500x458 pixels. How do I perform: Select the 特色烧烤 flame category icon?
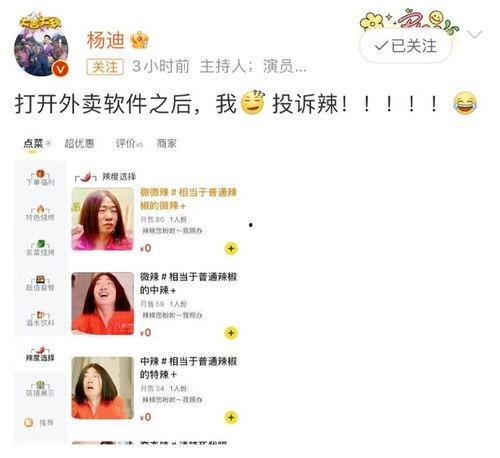click(x=40, y=213)
